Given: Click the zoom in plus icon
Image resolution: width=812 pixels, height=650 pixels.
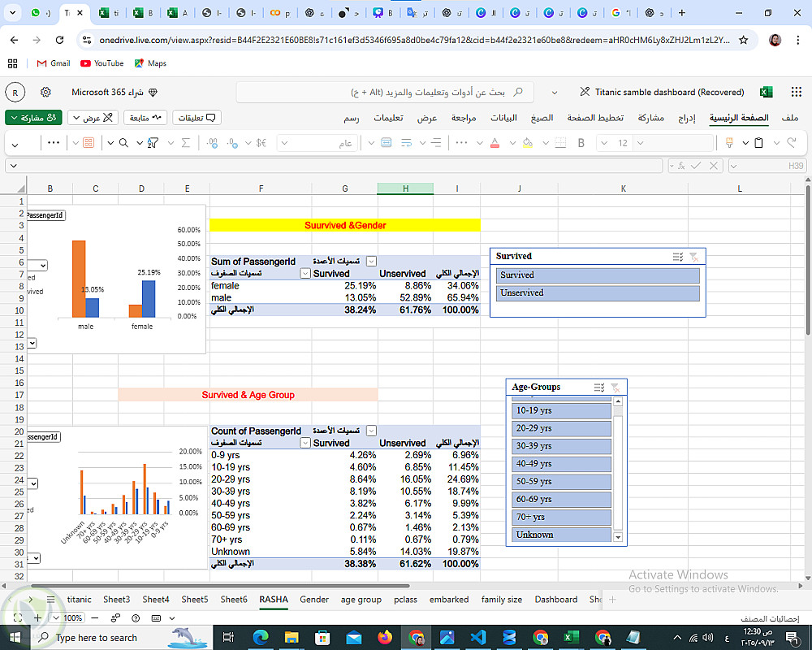Looking at the screenshot, I should tap(37, 617).
